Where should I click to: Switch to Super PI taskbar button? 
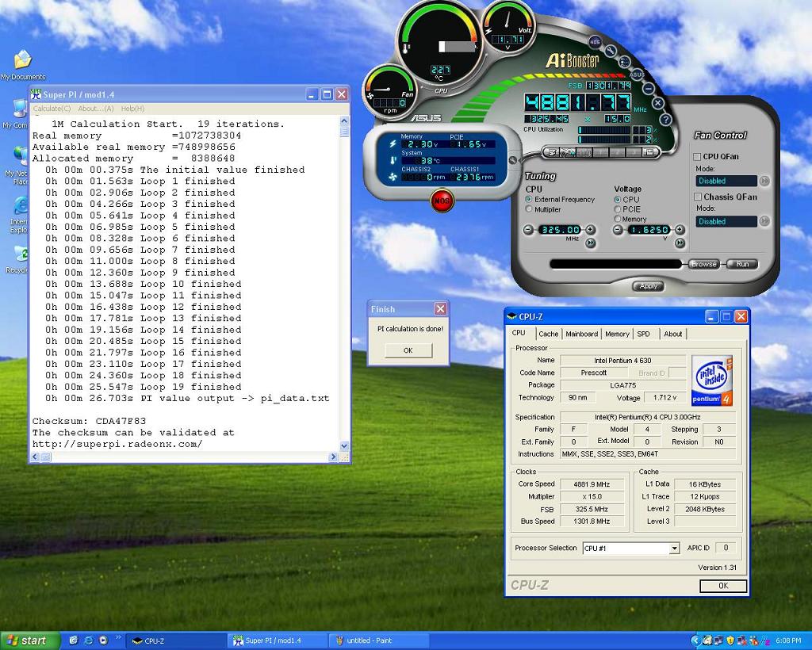click(277, 640)
